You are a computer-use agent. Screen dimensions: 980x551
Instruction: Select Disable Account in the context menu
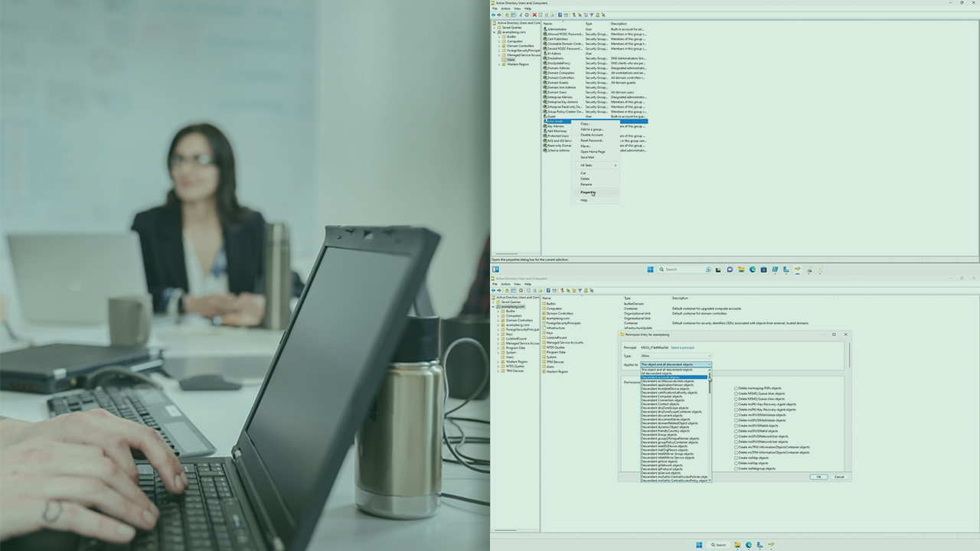click(592, 135)
